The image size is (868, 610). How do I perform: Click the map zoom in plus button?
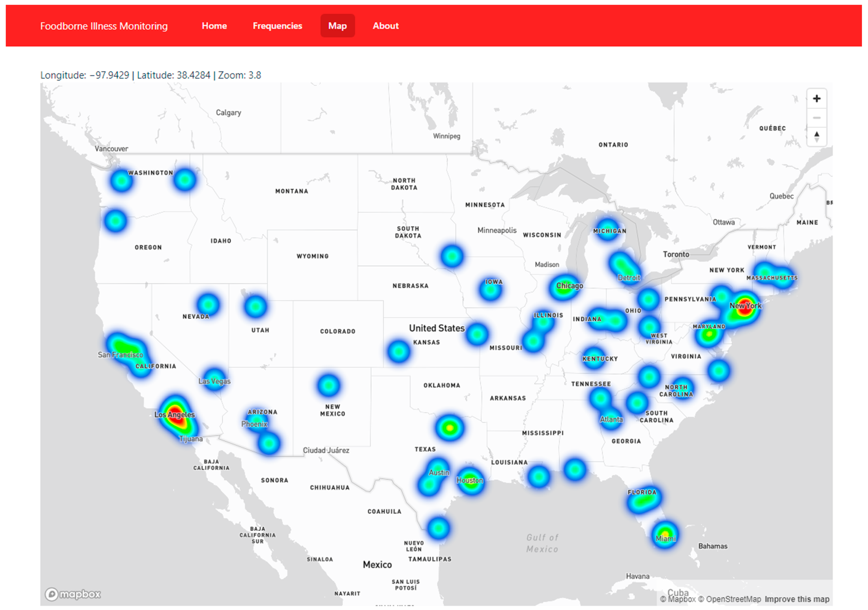817,99
